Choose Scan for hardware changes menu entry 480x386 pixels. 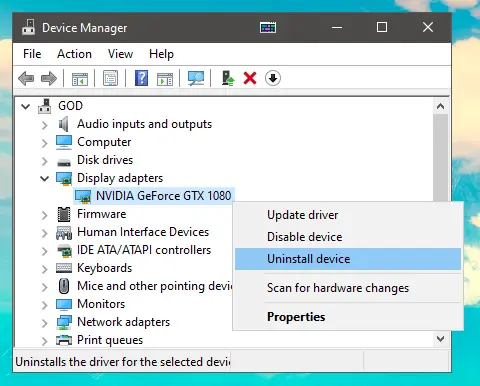pyautogui.click(x=348, y=288)
